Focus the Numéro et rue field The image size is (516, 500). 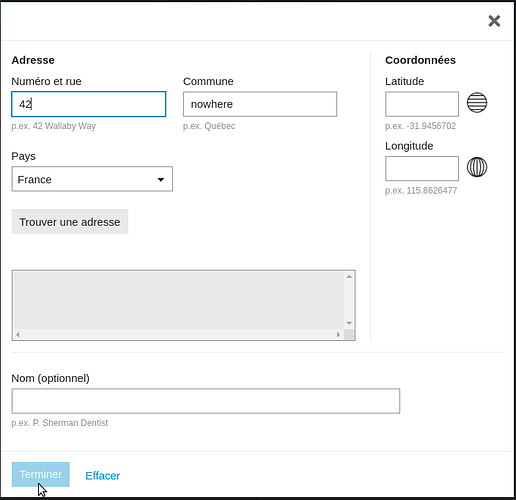click(x=89, y=104)
